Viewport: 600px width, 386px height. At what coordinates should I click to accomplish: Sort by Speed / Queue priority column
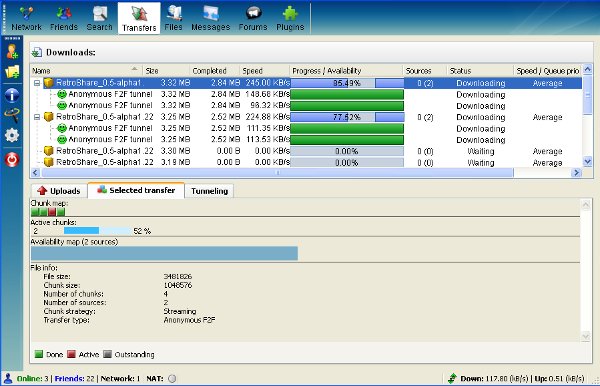[x=547, y=71]
